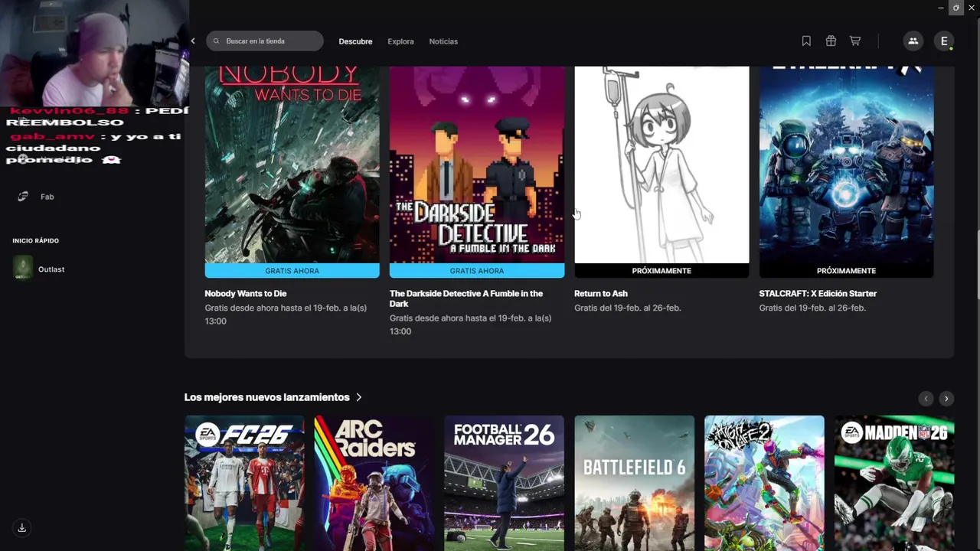Viewport: 980px width, 551px height.
Task: Switch to the Noticias tab
Action: pyautogui.click(x=443, y=41)
